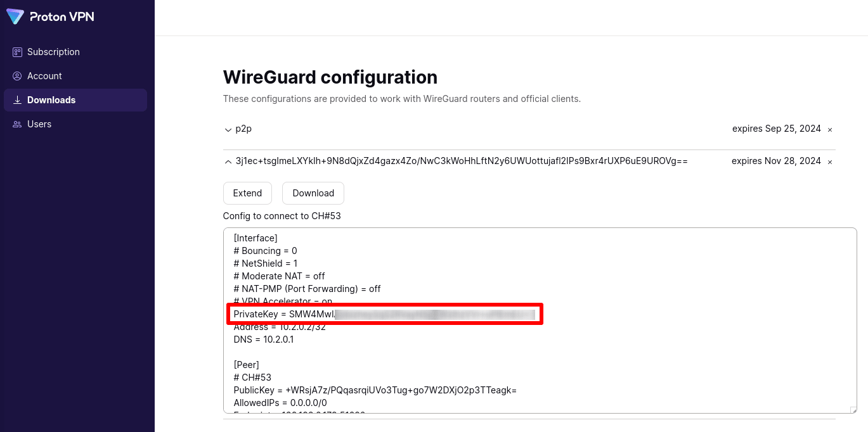
Task: Expand the p2p configuration chevron
Action: point(228,130)
